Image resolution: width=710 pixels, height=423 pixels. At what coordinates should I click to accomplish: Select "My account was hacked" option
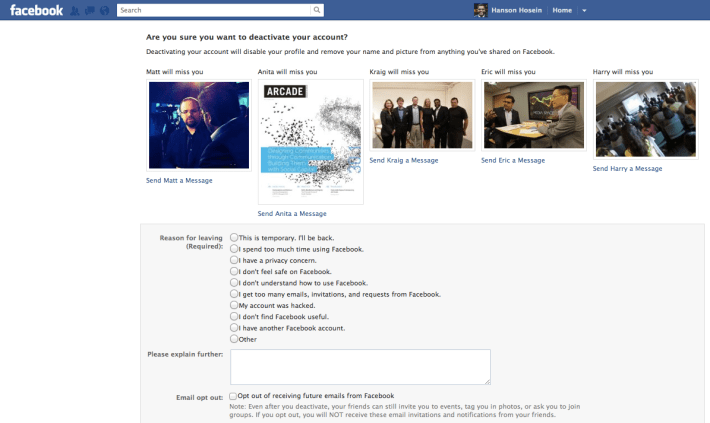click(234, 305)
